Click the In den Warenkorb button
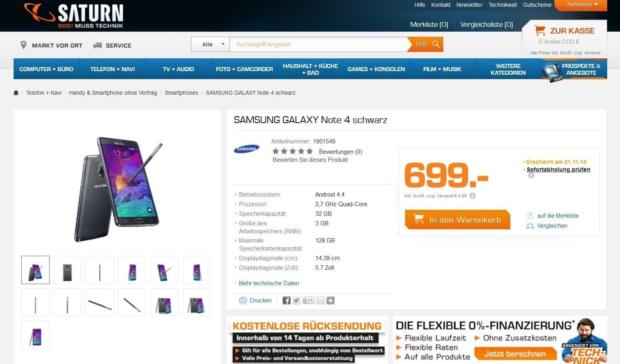 (x=458, y=219)
